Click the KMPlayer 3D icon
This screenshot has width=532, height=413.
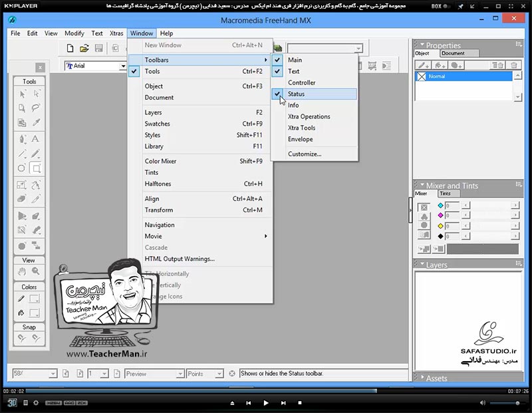coord(12,403)
